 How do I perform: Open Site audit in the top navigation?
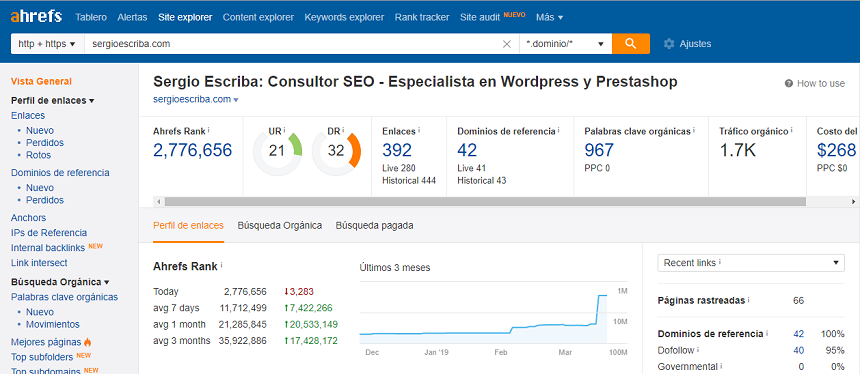(x=480, y=17)
